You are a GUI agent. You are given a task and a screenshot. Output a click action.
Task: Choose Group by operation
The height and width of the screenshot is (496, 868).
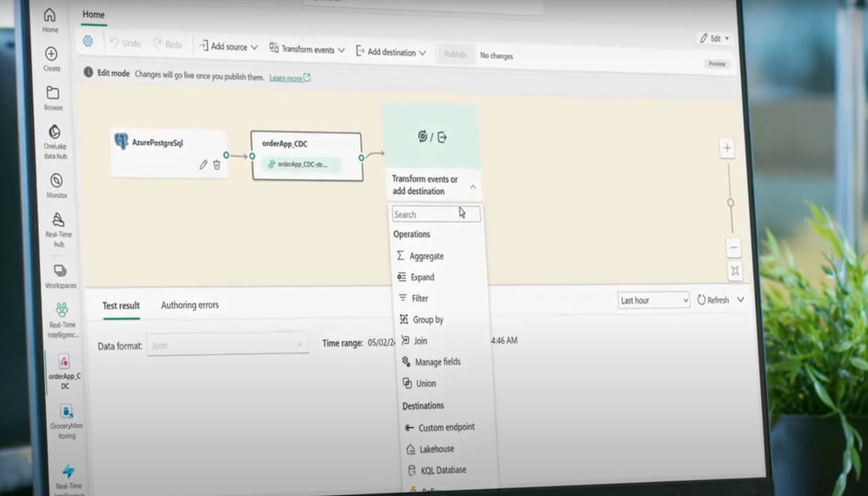pos(421,319)
